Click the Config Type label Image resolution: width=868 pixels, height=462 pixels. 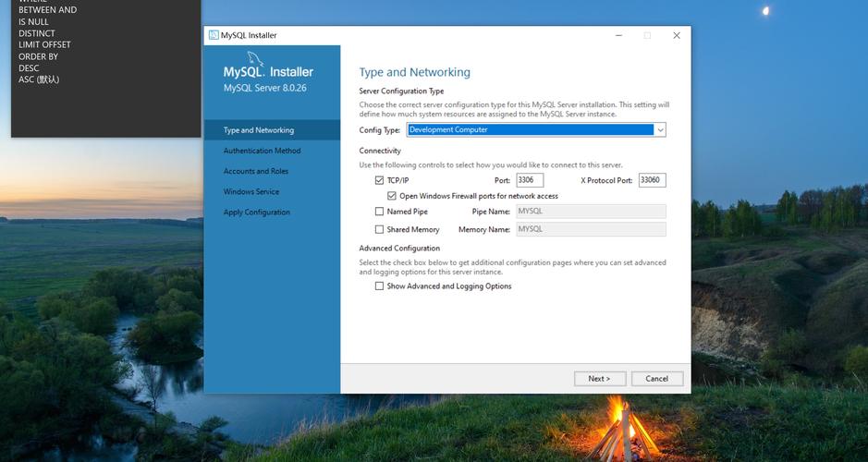pos(380,130)
